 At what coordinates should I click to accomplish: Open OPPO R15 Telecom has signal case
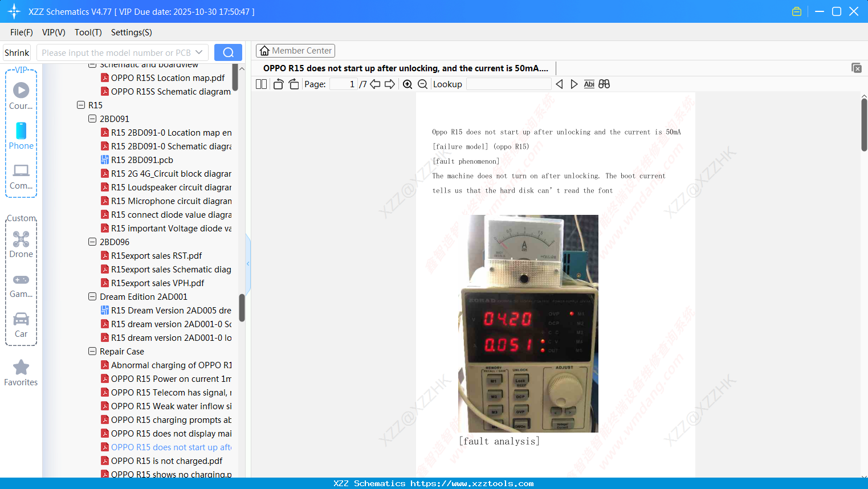[166, 393]
